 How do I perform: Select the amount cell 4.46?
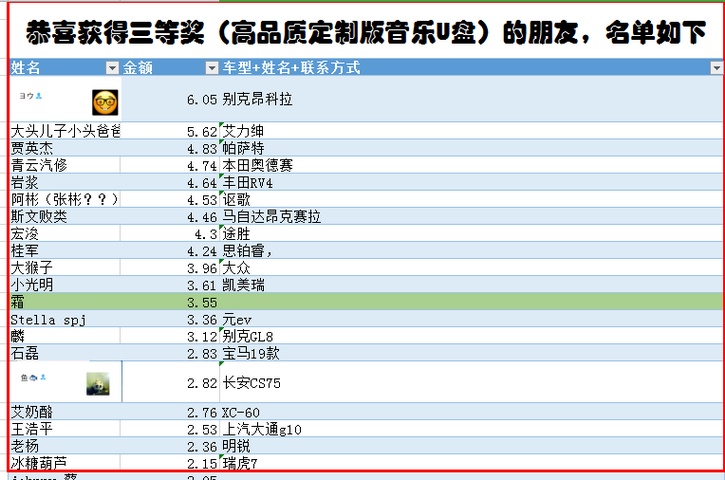tap(170, 216)
